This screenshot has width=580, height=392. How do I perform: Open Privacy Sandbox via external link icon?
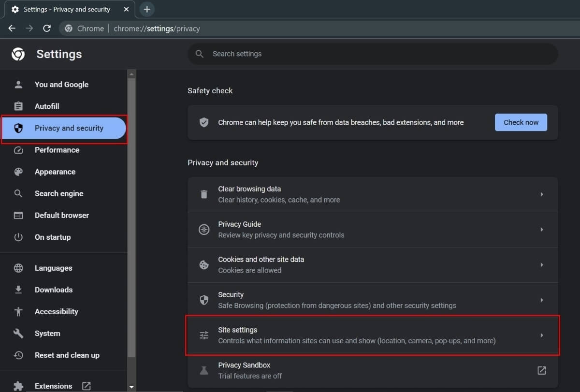[542, 370]
